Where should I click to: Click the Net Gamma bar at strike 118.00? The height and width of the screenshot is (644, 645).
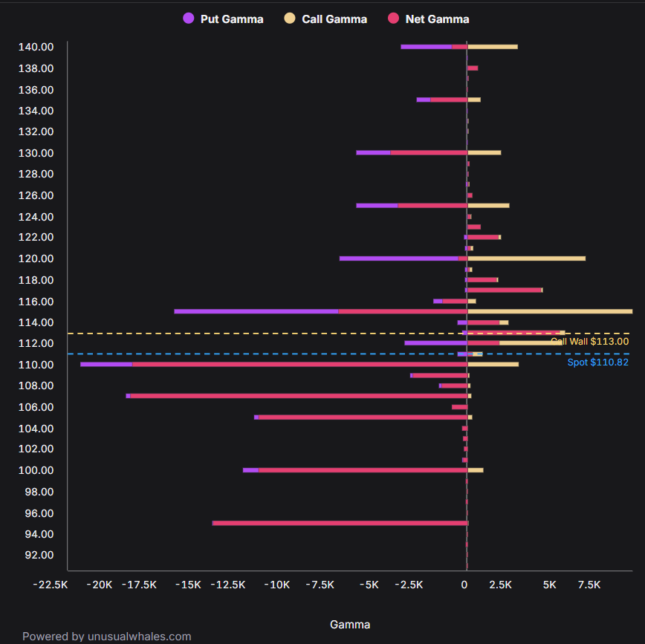pyautogui.click(x=482, y=280)
